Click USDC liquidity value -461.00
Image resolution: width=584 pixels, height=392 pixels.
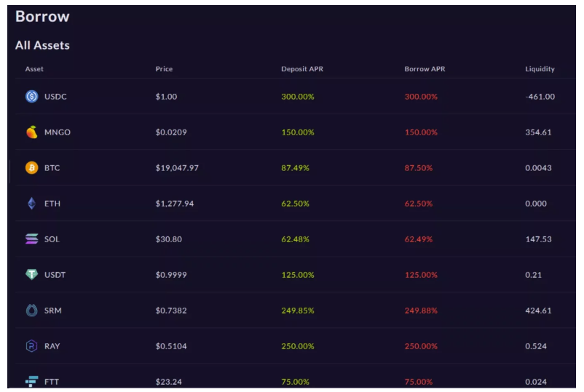pyautogui.click(x=540, y=97)
